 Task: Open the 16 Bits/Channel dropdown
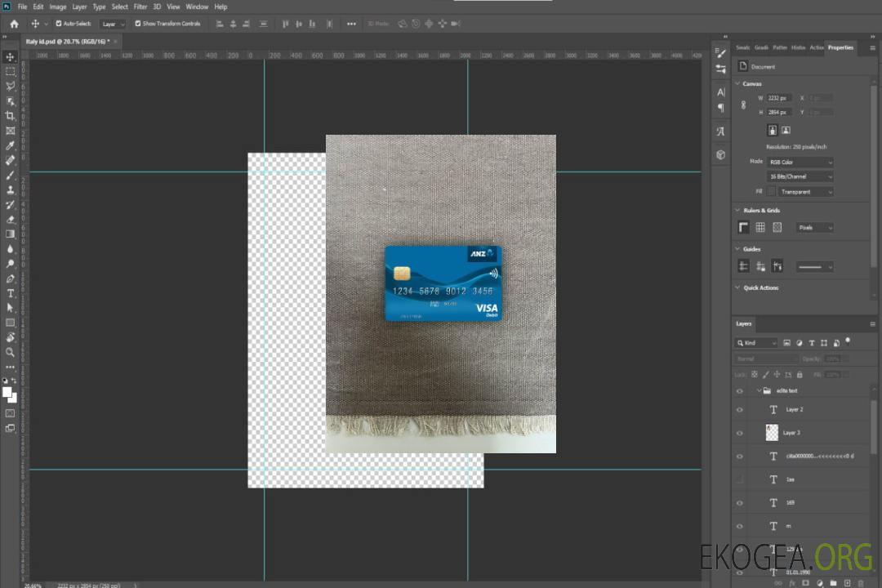(800, 176)
